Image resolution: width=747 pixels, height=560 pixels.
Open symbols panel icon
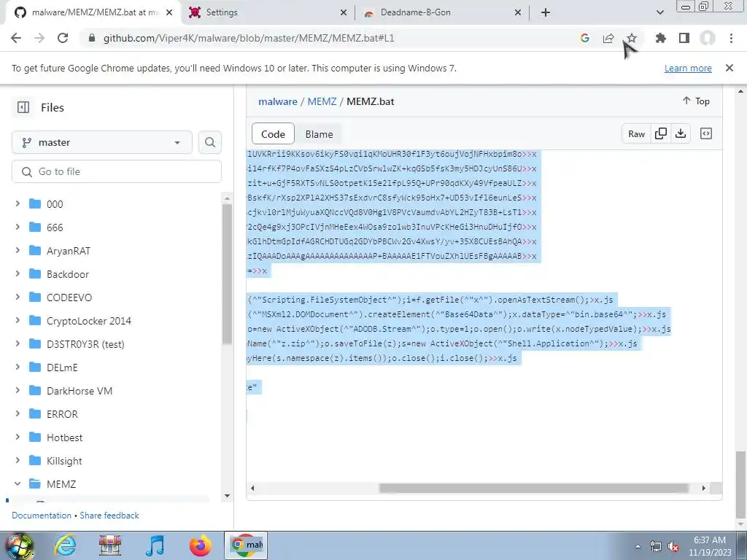pyautogui.click(x=706, y=134)
